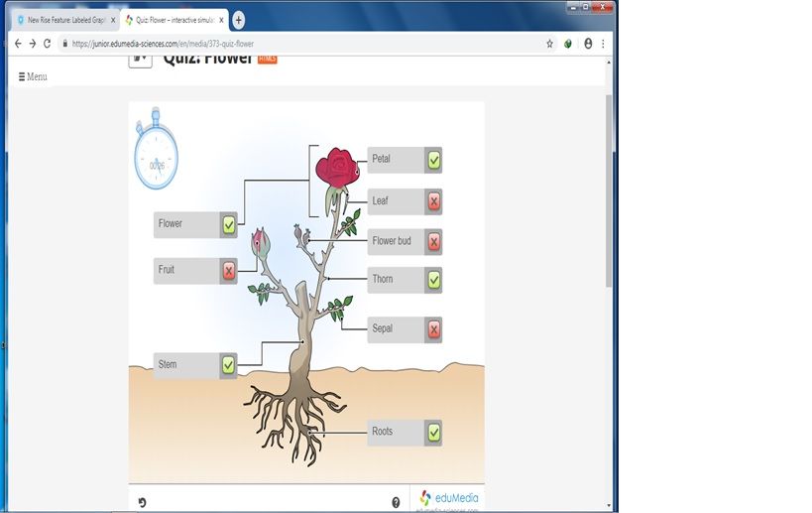
Task: Click the red X on Sepal label
Action: [434, 329]
